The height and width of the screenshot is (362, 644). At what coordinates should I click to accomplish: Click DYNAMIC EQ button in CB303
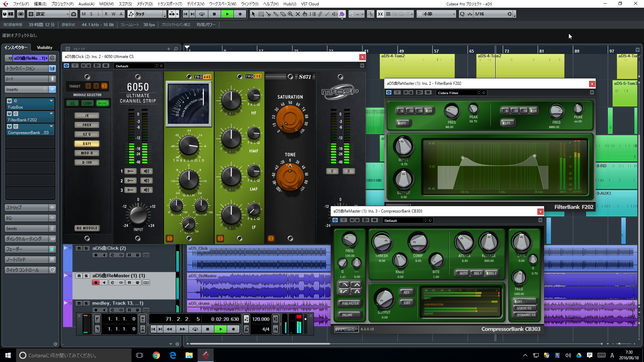(526, 315)
